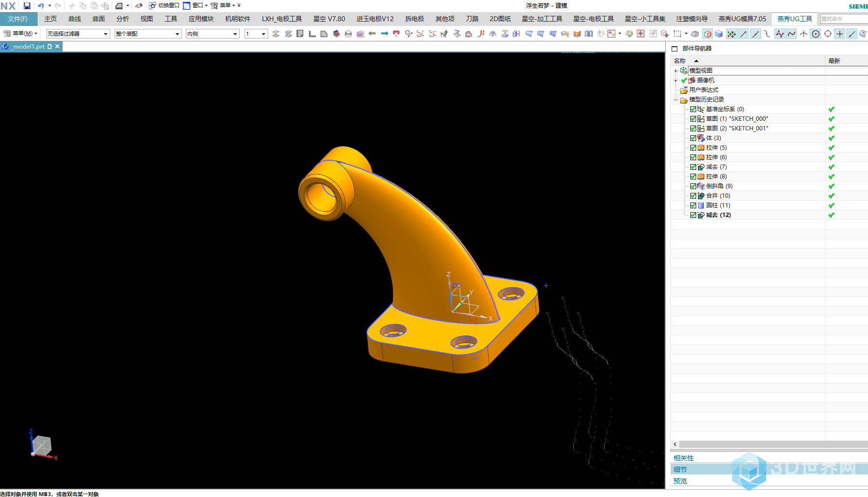Viewport: 868px width, 497px height.
Task: Click the wavy spline curve icon
Action: pos(791,34)
